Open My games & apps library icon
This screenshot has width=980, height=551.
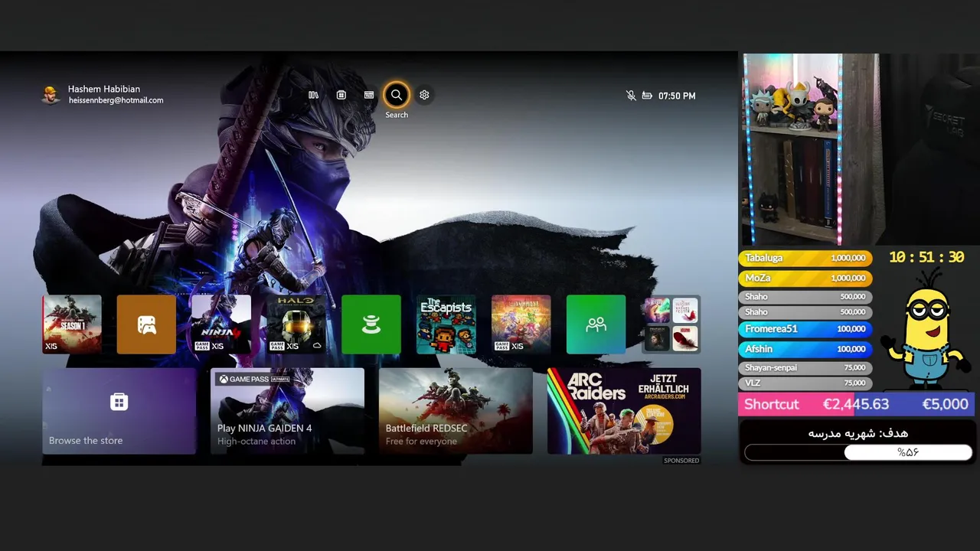[313, 95]
